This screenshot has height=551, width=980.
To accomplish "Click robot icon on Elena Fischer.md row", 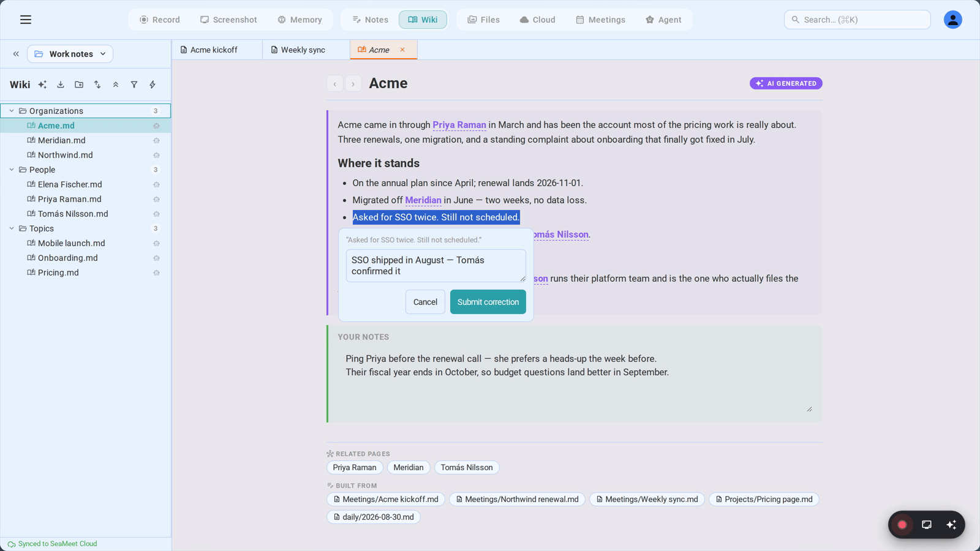I will click(156, 184).
